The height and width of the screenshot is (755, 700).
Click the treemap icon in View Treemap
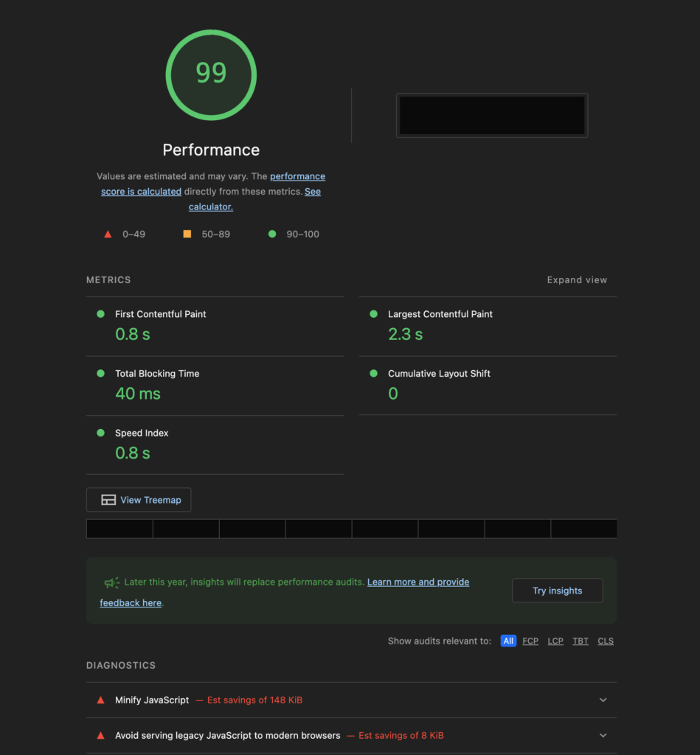[108, 500]
